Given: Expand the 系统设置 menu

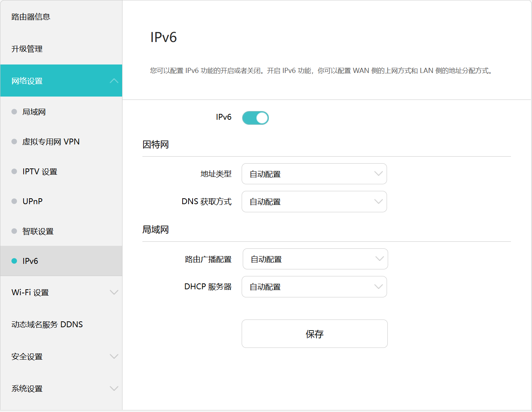Looking at the screenshot, I should tap(61, 388).
